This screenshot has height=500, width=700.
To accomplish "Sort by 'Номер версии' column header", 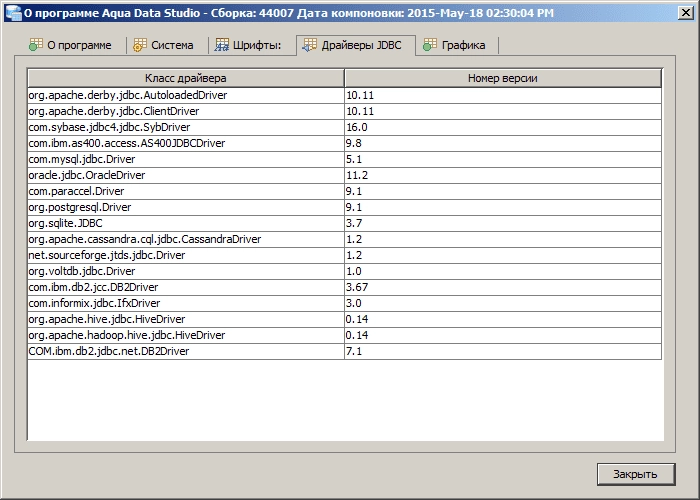I will (503, 78).
